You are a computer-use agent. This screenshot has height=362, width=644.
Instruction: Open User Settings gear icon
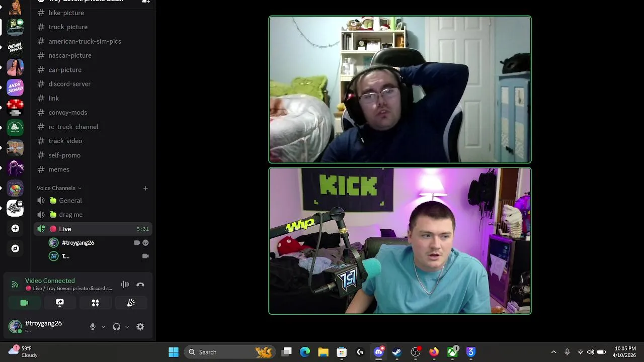click(140, 327)
